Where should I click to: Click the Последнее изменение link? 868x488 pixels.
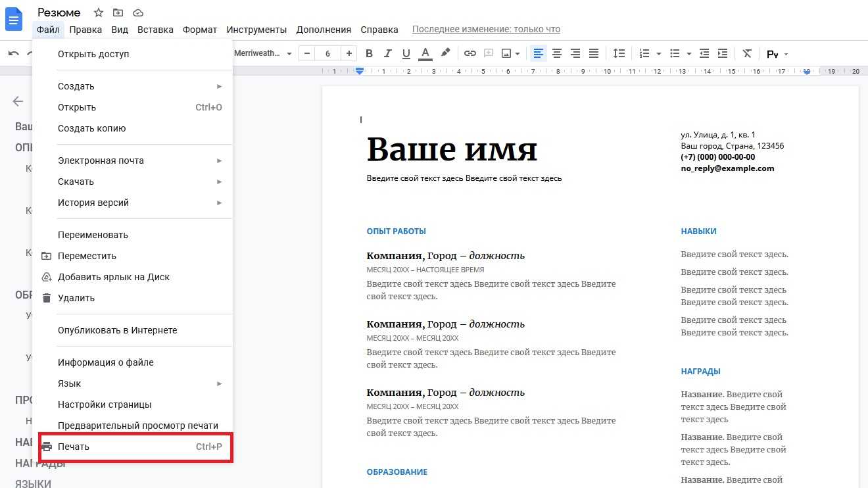tap(486, 30)
